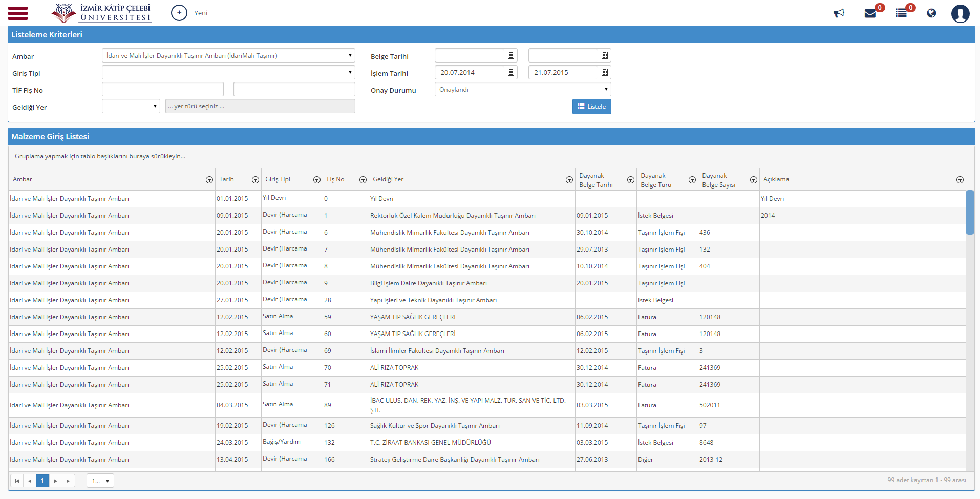Filter the Tarih column
Image resolution: width=980 pixels, height=499 pixels.
pyautogui.click(x=255, y=180)
